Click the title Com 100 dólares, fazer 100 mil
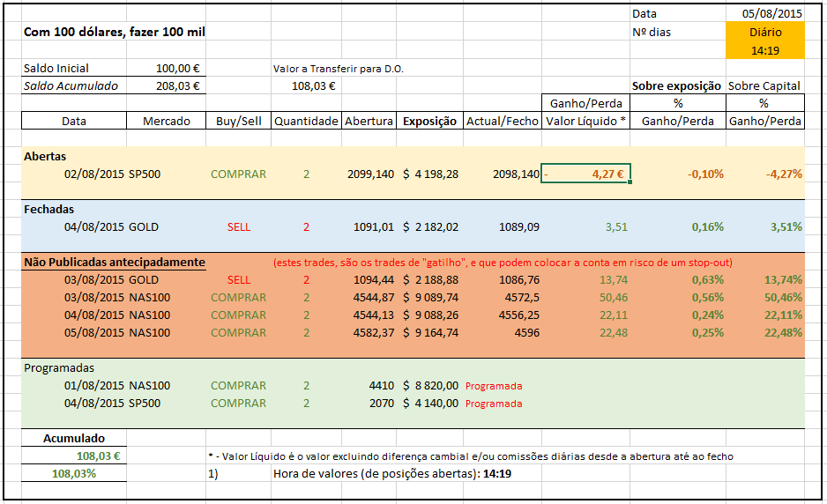The height and width of the screenshot is (504, 827). click(115, 33)
